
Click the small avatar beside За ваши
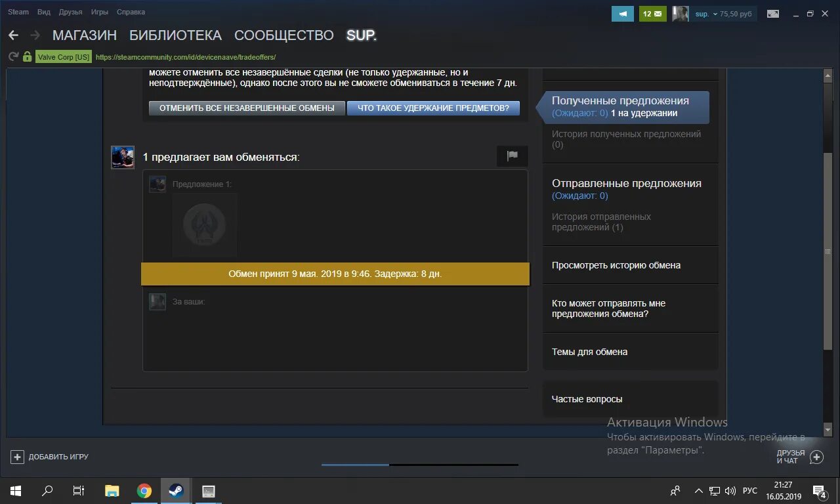tap(157, 302)
